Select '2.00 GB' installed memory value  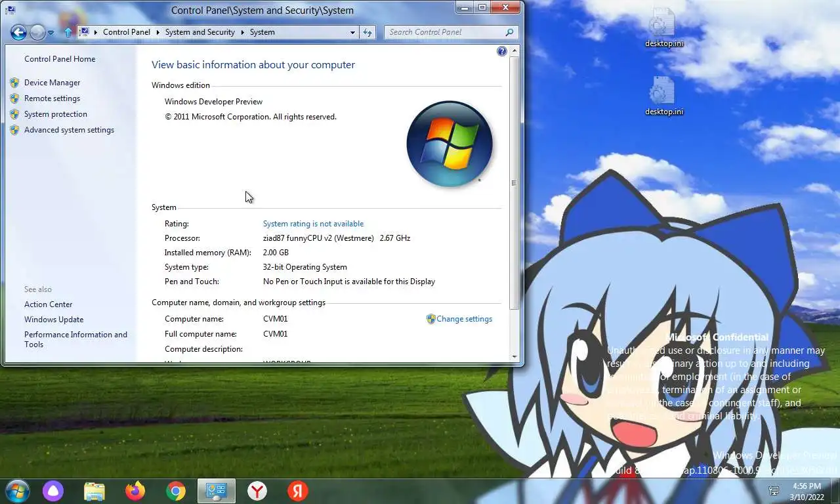(x=276, y=253)
